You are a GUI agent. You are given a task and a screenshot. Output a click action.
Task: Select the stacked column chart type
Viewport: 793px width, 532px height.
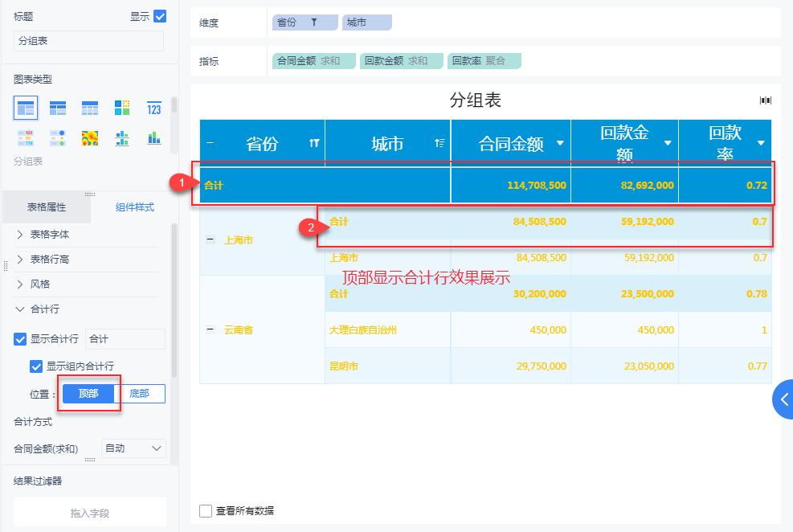[x=153, y=138]
